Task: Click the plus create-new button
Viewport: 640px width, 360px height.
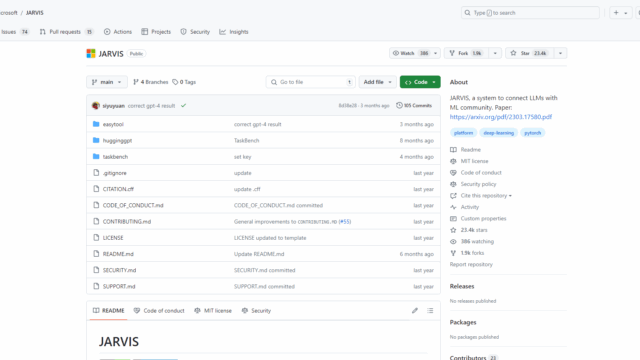Action: point(620,13)
